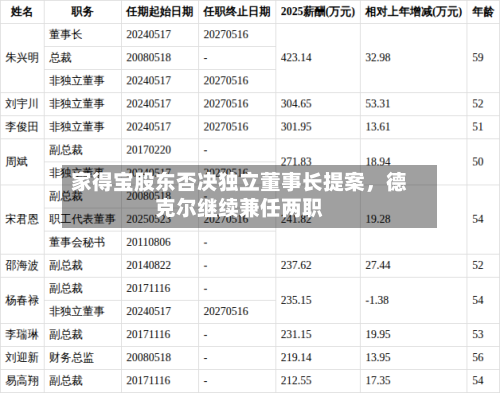This screenshot has width=500, height=393.
Task: Click the 董事长 position cell
Action: click(x=66, y=34)
